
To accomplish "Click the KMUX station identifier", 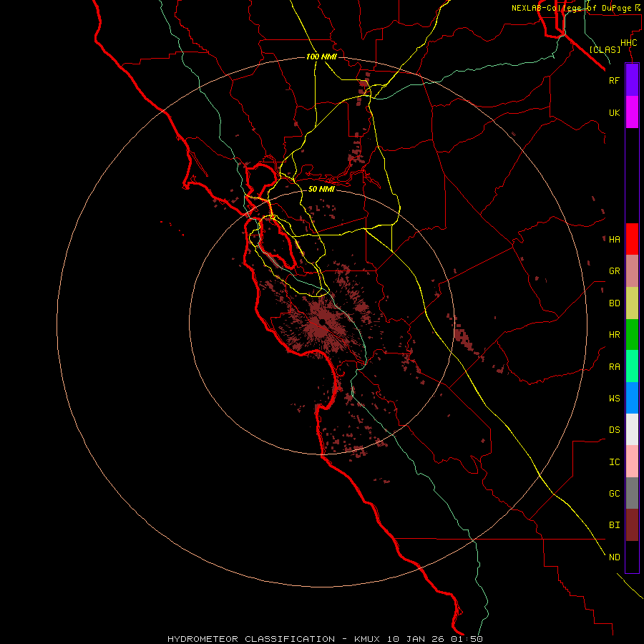I will pyautogui.click(x=369, y=639).
